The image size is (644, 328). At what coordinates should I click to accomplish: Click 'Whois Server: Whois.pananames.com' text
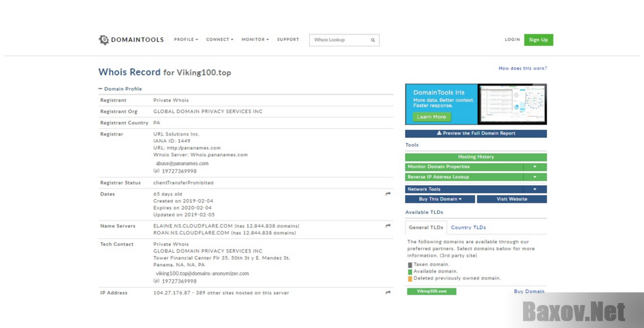tap(200, 155)
